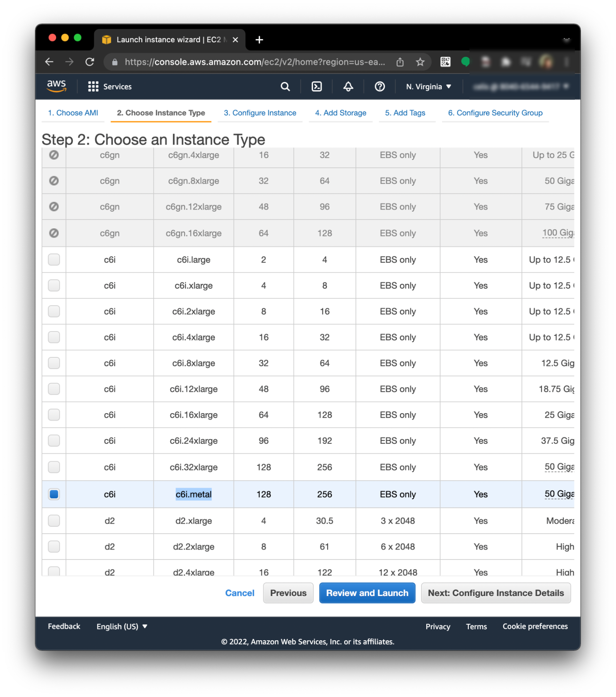
Task: Click the Cancel link
Action: click(240, 593)
